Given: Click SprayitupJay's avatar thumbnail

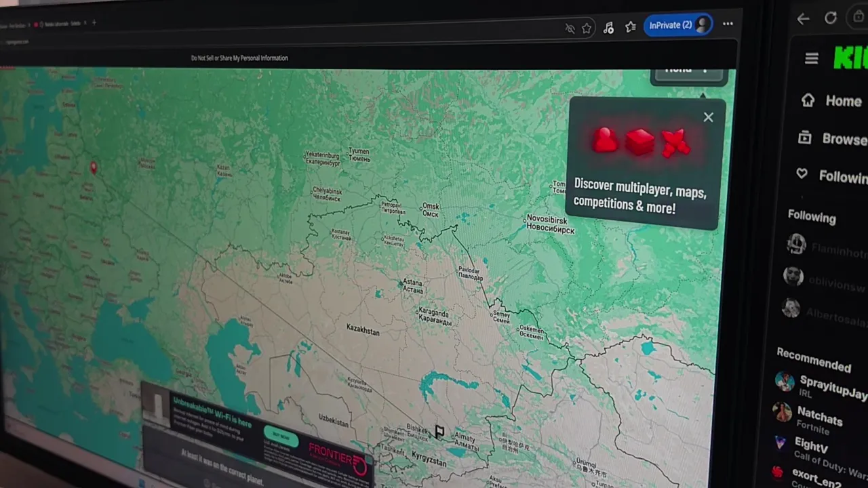Looking at the screenshot, I should pos(785,381).
